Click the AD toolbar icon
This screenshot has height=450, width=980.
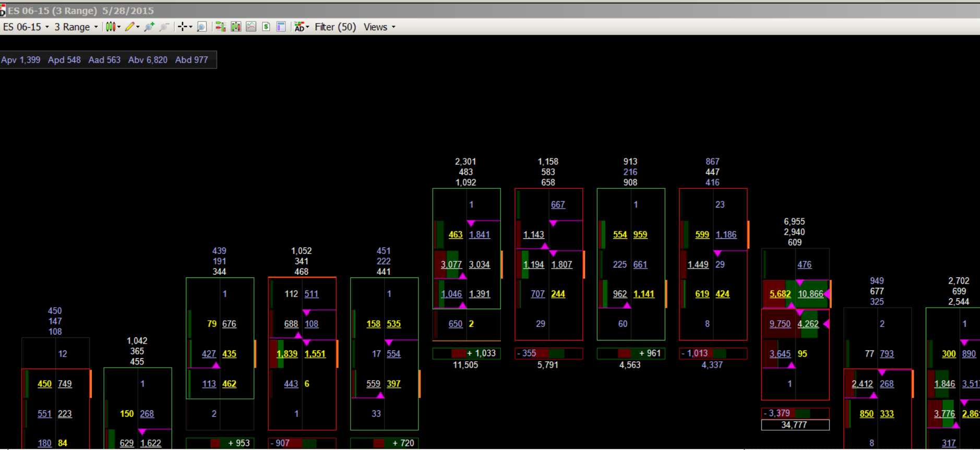302,27
